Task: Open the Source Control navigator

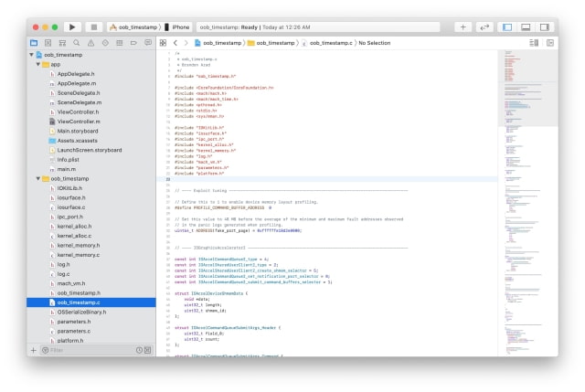Action: [48, 43]
